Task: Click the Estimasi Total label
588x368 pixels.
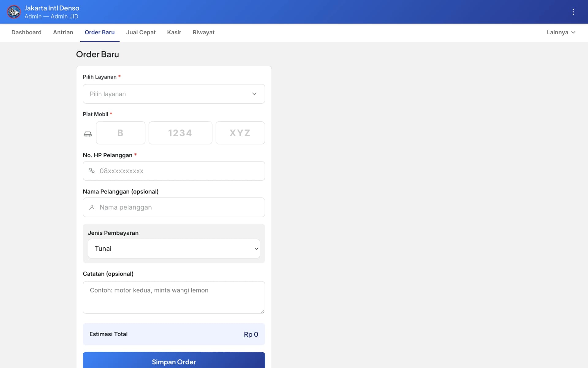Action: (108, 334)
